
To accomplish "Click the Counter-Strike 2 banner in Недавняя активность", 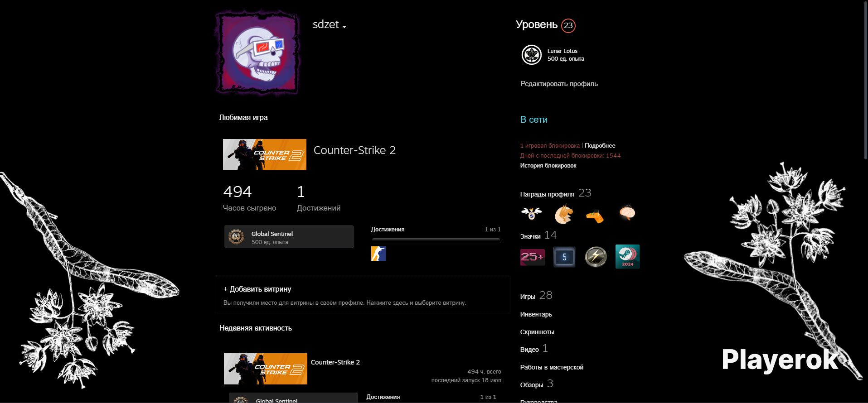I will tap(266, 369).
